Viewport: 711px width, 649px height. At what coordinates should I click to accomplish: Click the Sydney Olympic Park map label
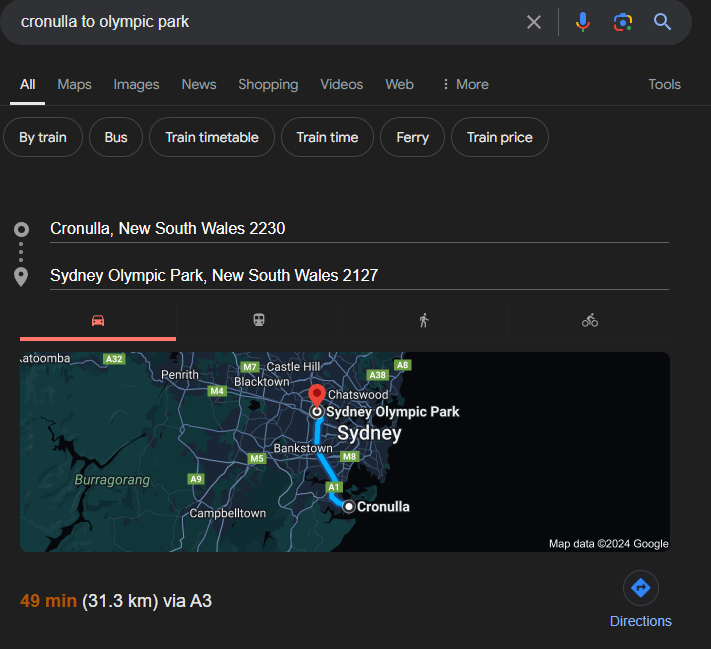point(393,412)
